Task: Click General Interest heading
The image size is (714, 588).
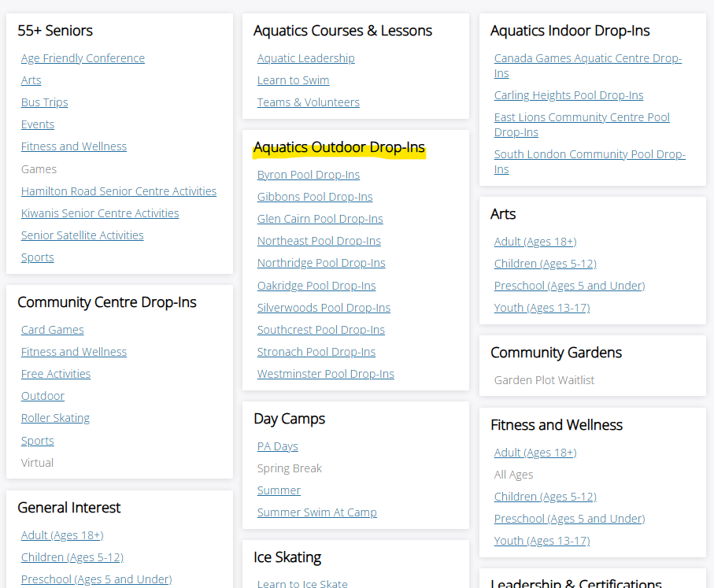Action: click(x=68, y=508)
